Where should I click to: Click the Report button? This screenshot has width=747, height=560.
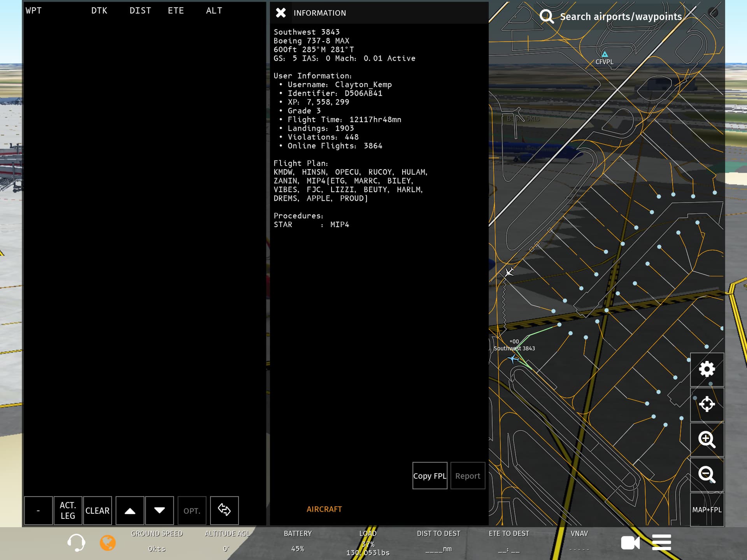click(468, 476)
